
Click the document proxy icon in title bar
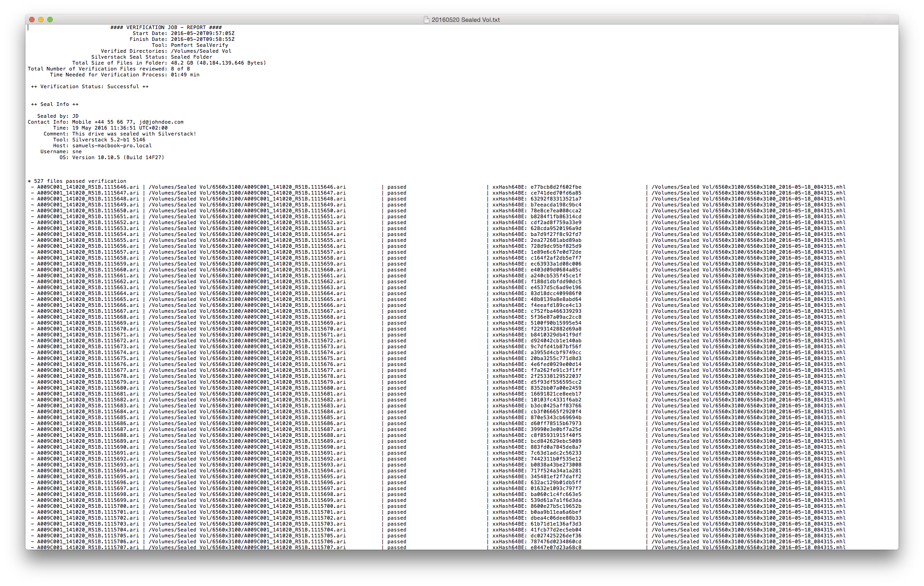click(426, 20)
